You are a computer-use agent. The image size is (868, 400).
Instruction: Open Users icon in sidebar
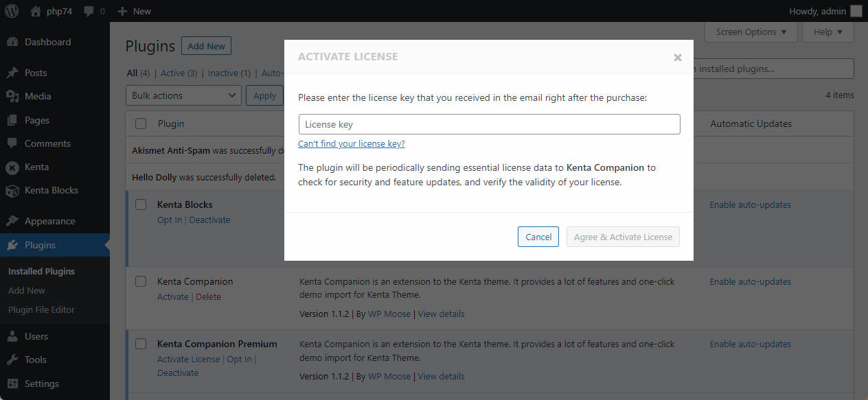pos(12,336)
